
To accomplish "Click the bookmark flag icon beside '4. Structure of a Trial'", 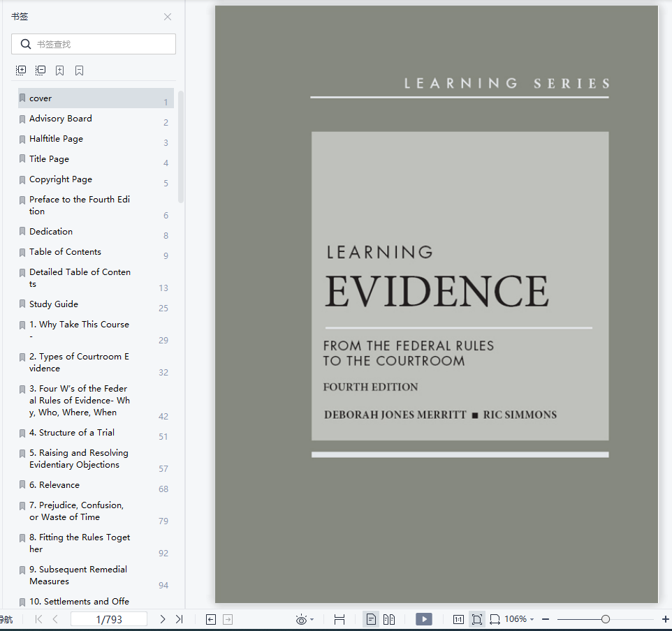I will pyautogui.click(x=22, y=433).
